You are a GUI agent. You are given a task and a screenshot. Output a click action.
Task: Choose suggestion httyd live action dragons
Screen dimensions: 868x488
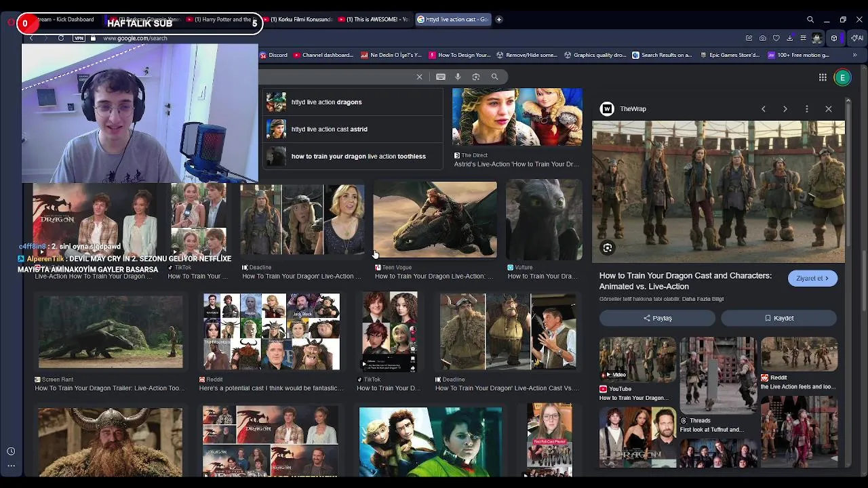353,102
